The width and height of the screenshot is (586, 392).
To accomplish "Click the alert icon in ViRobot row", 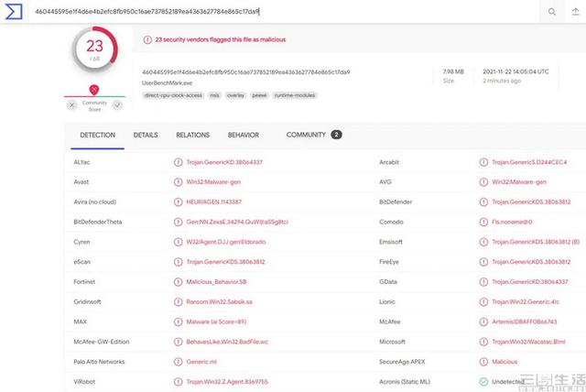I will point(179,382).
